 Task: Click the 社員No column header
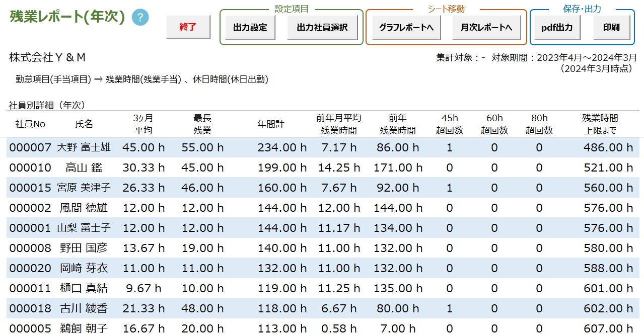(x=30, y=124)
